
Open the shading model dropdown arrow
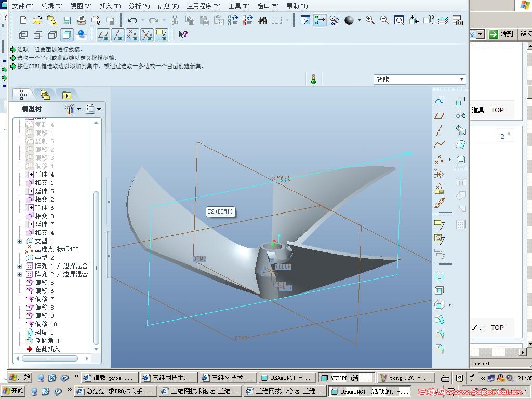point(360,20)
